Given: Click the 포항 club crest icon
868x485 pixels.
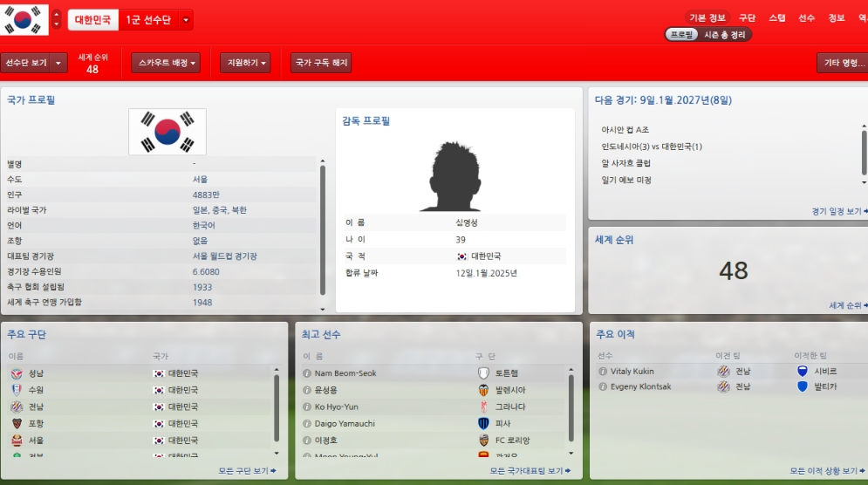Looking at the screenshot, I should pyautogui.click(x=17, y=424).
